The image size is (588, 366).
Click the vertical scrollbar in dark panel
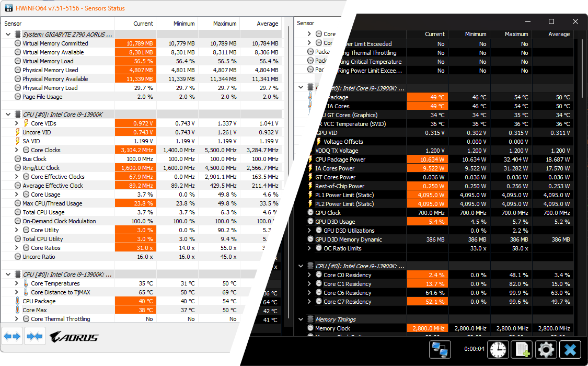[582, 68]
